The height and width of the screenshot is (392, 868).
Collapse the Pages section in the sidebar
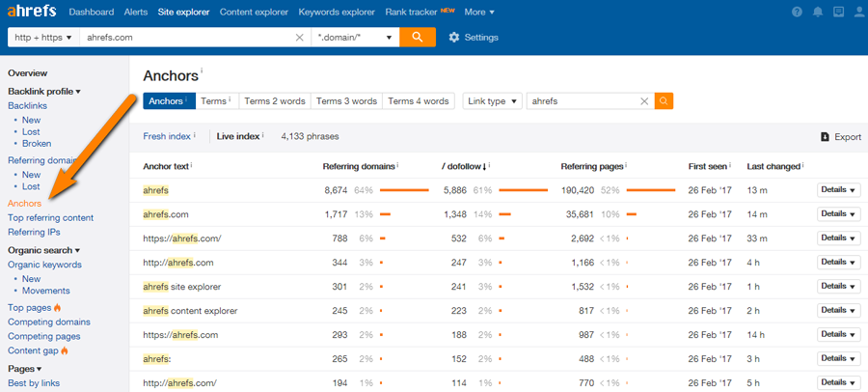pos(25,369)
